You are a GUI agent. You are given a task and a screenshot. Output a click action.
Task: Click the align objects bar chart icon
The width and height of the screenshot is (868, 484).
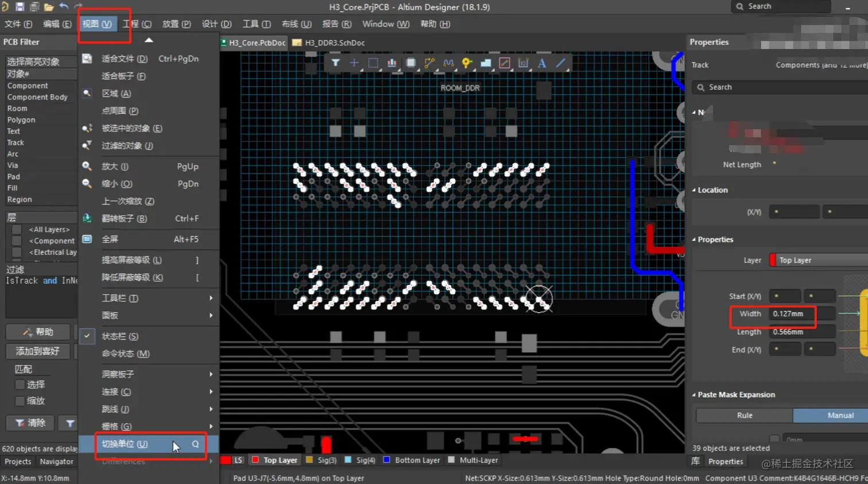(392, 63)
